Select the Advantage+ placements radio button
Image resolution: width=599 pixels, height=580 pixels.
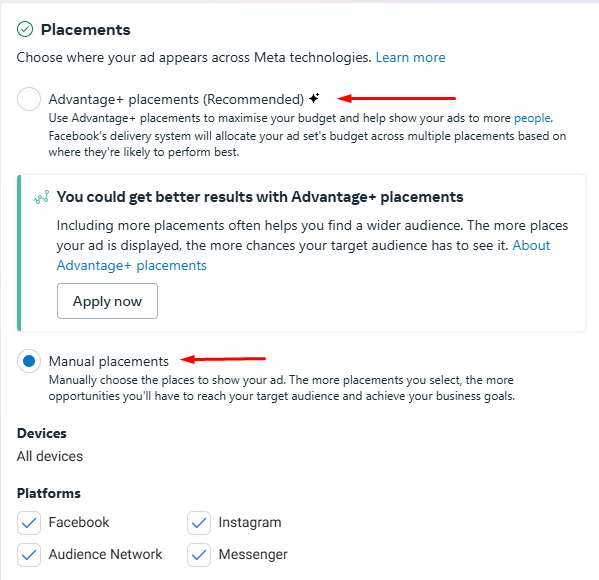click(29, 99)
